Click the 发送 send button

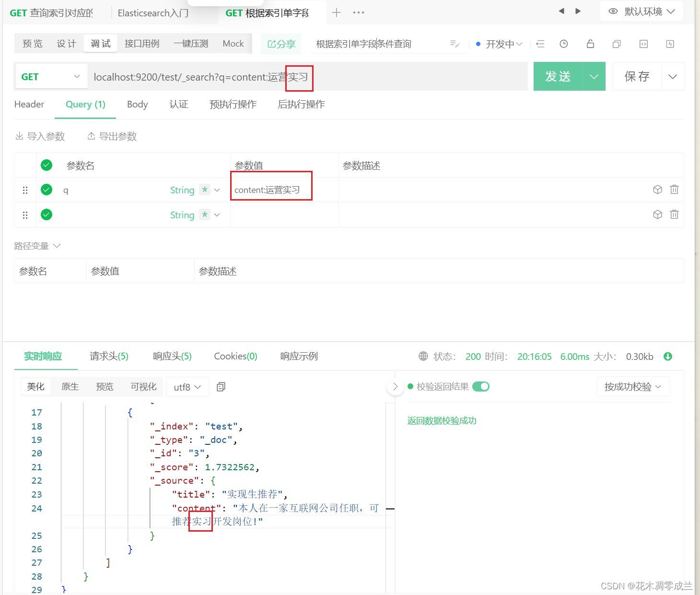point(558,77)
